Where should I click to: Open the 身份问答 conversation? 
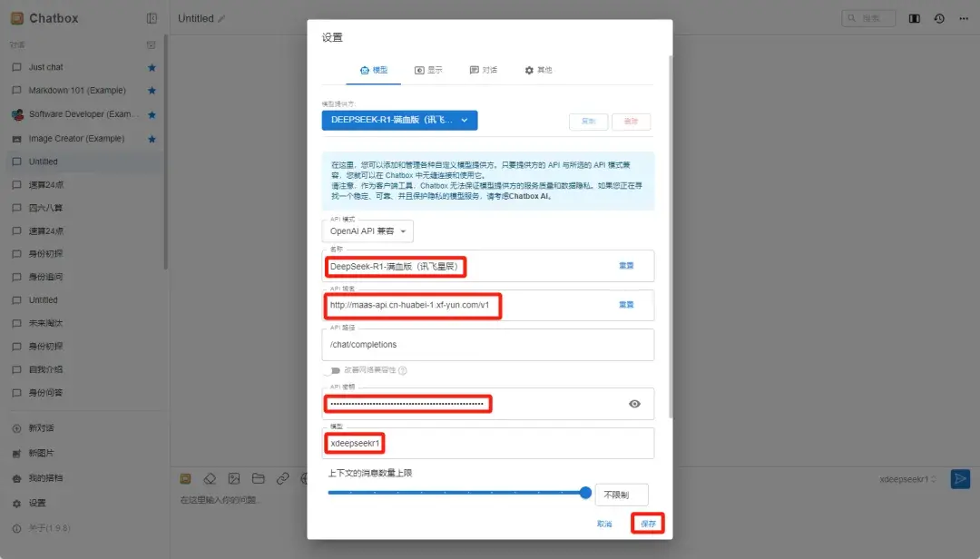[x=83, y=393]
